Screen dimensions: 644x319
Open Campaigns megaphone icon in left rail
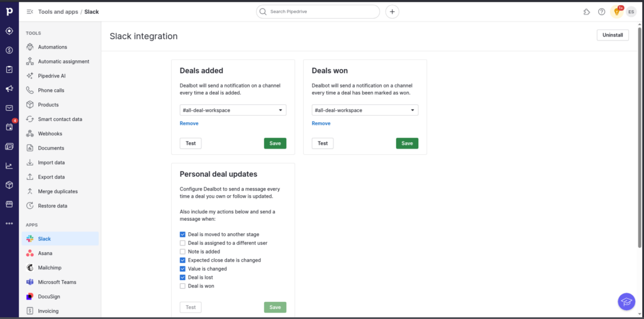9,89
